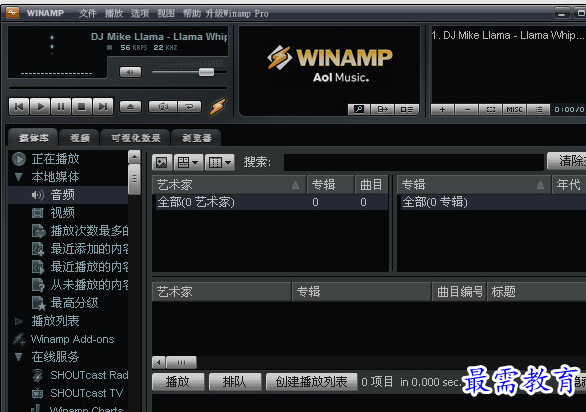586x412 pixels.
Task: Click the 排队 button
Action: point(235,382)
